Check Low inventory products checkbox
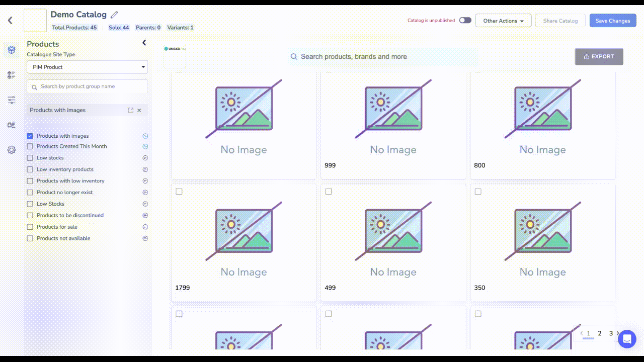The image size is (644, 362). pyautogui.click(x=30, y=169)
